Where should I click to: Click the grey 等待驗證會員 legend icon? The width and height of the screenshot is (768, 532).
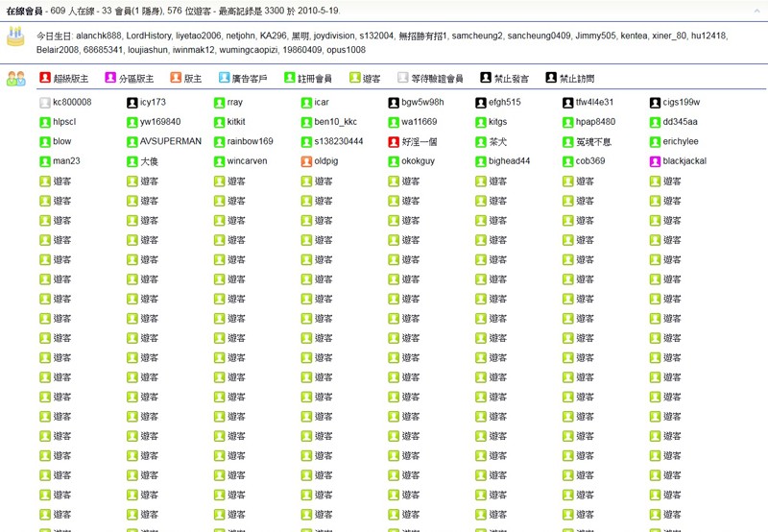click(403, 78)
